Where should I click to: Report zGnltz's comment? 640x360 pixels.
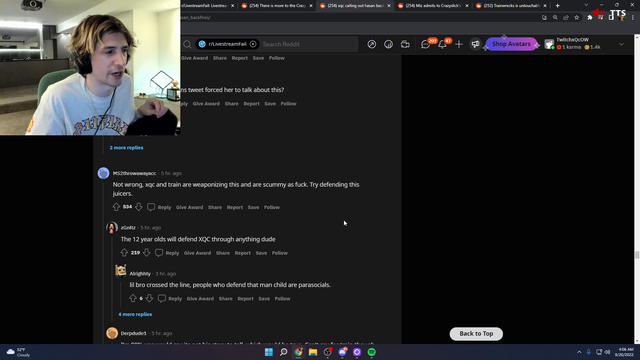point(242,253)
